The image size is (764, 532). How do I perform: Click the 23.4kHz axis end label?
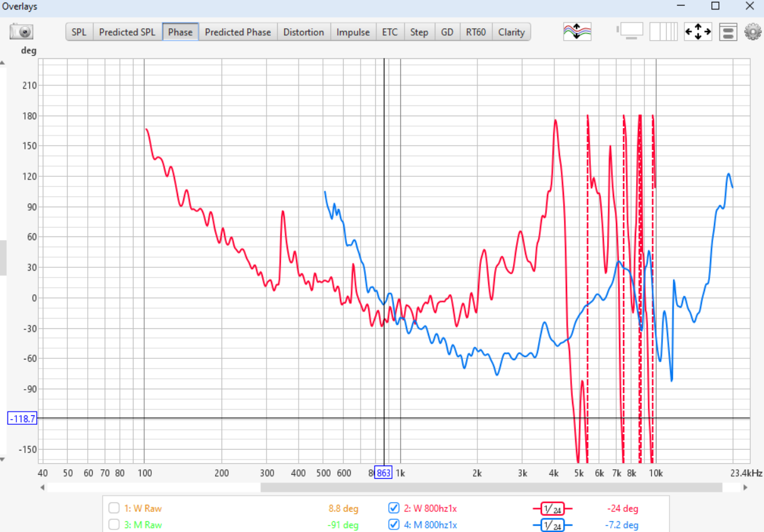[746, 473]
